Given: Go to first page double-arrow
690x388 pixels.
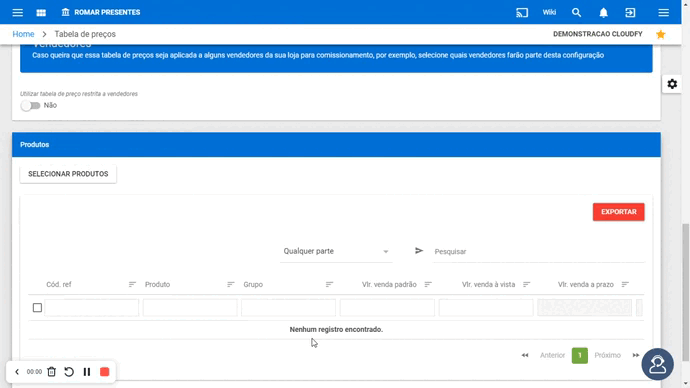Looking at the screenshot, I should [x=525, y=355].
